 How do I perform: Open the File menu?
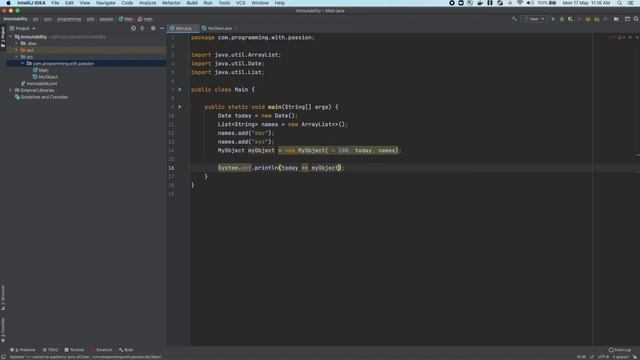click(x=55, y=3)
